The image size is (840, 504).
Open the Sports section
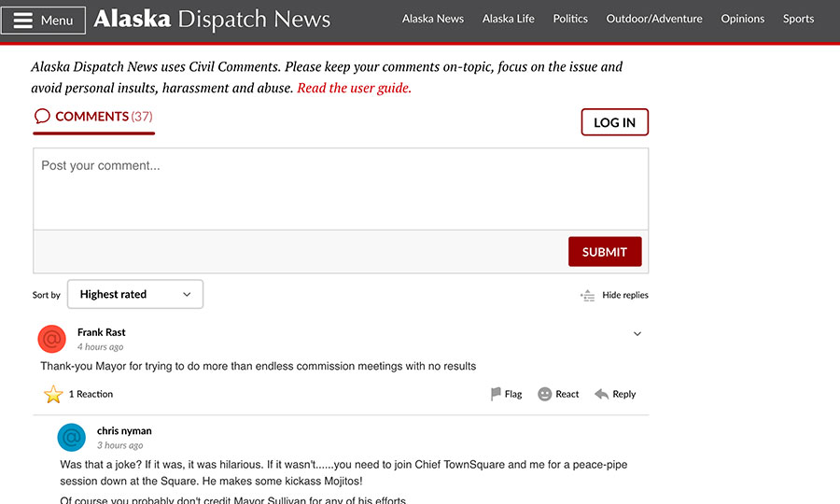point(798,19)
